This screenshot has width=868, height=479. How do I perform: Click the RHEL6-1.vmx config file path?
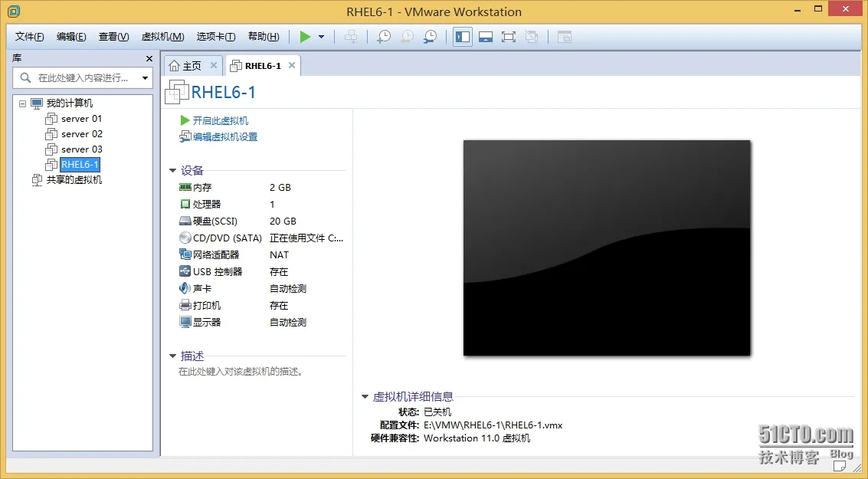pos(493,425)
